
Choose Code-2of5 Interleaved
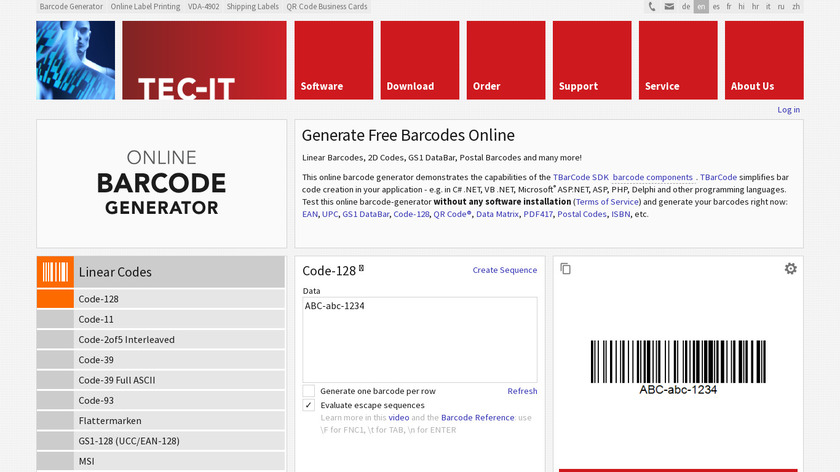[x=161, y=340]
